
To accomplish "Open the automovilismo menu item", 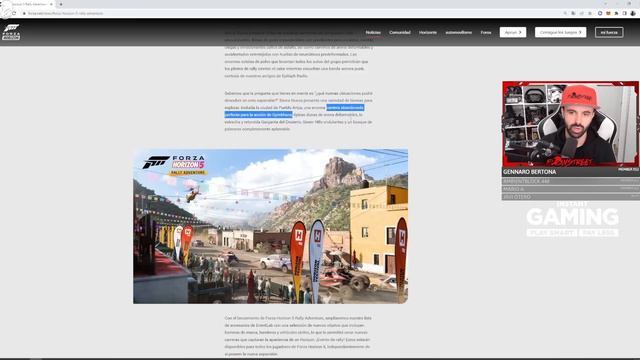I will 458,32.
